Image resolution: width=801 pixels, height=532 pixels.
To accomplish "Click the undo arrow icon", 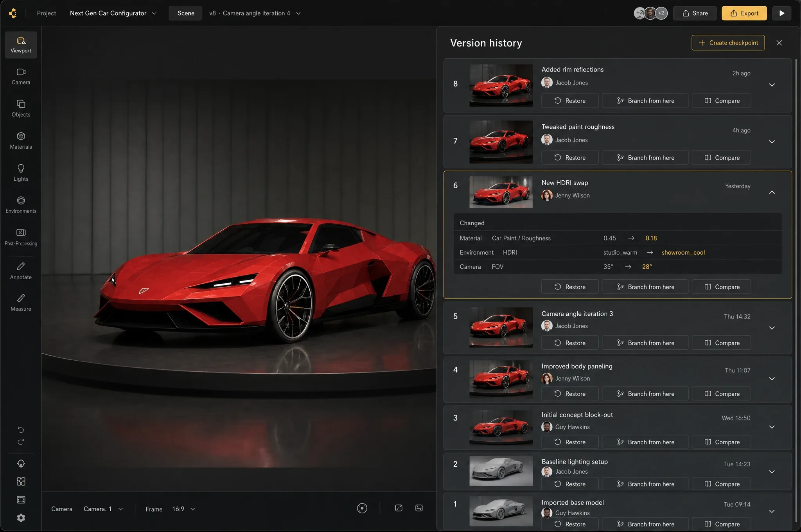I will pyautogui.click(x=21, y=430).
